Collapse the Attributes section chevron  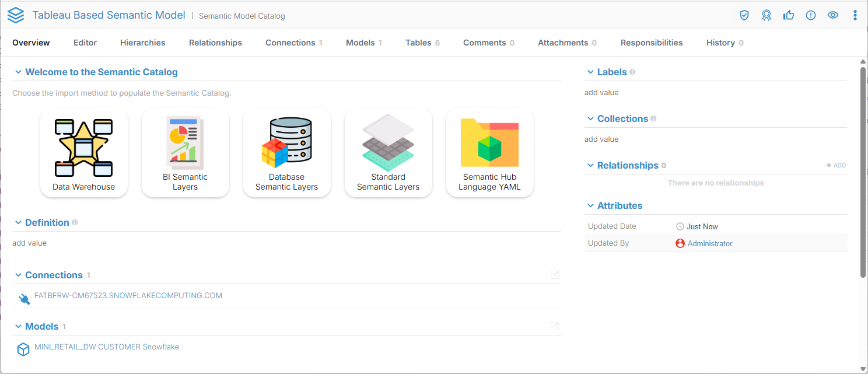pyautogui.click(x=590, y=206)
